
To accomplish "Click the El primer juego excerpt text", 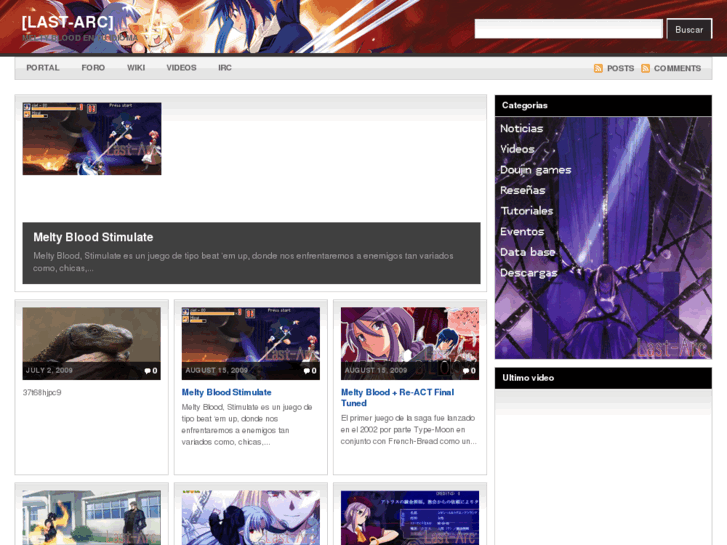I will click(x=408, y=430).
